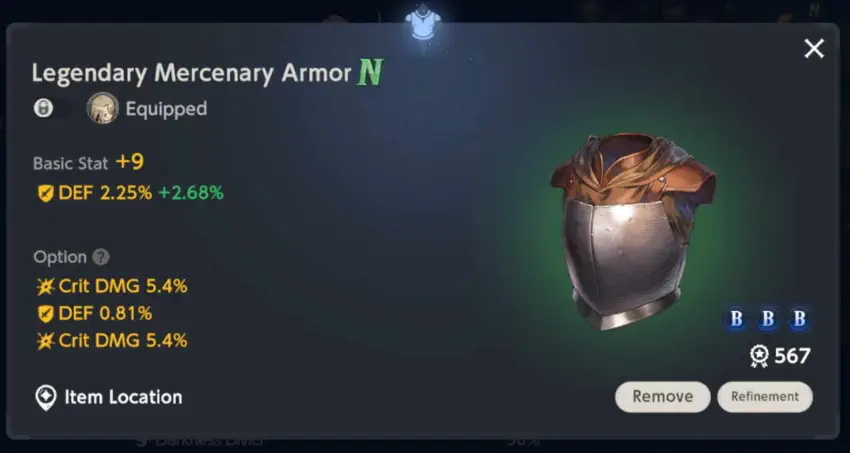Image resolution: width=850 pixels, height=453 pixels.
Task: Click the mercenary armor image
Action: (x=633, y=230)
